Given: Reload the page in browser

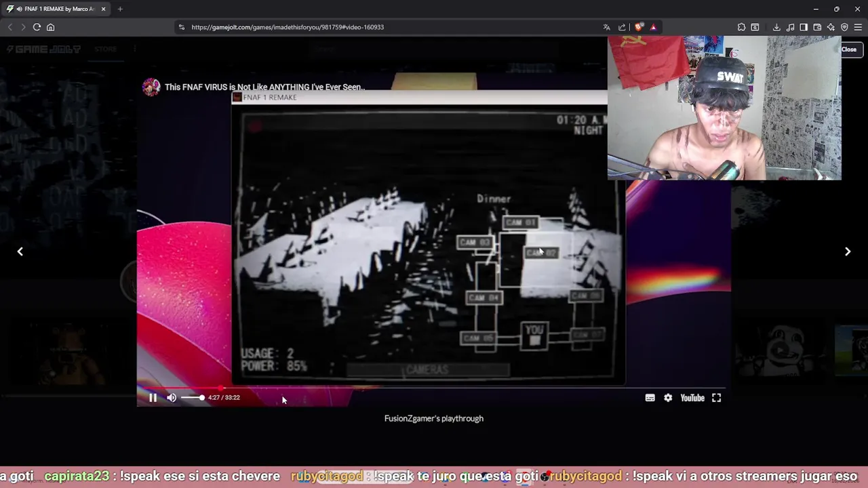Looking at the screenshot, I should [x=37, y=27].
